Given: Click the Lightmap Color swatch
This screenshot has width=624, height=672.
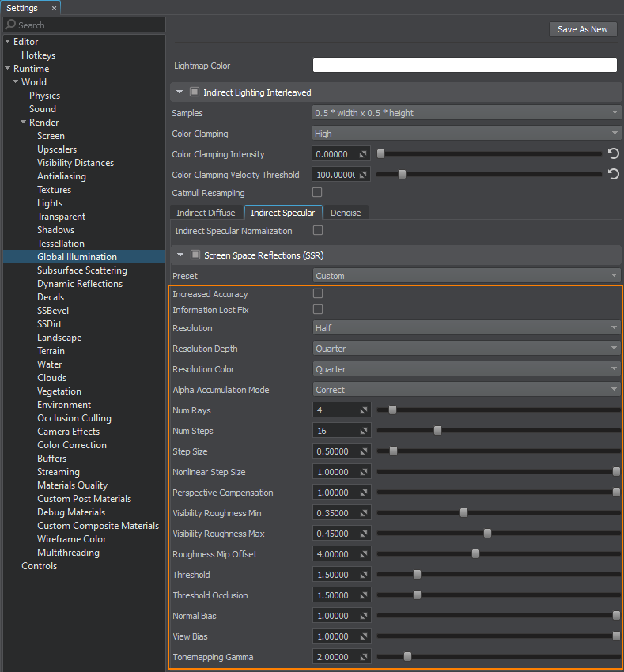Looking at the screenshot, I should pyautogui.click(x=464, y=66).
